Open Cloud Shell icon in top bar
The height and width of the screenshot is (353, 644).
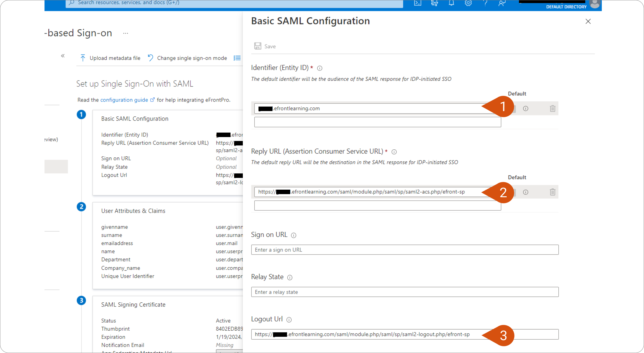click(x=417, y=3)
